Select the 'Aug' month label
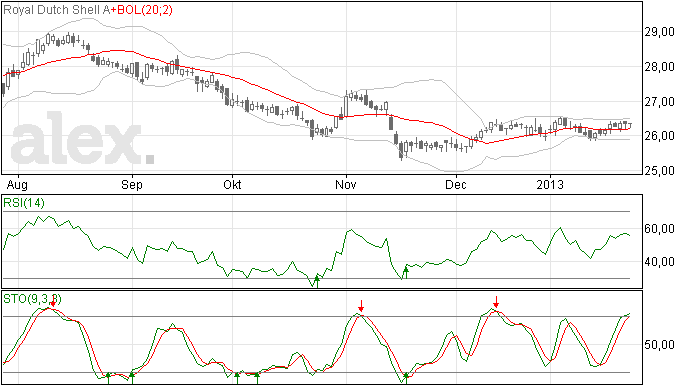This screenshot has width=690, height=387. pyautogui.click(x=17, y=184)
